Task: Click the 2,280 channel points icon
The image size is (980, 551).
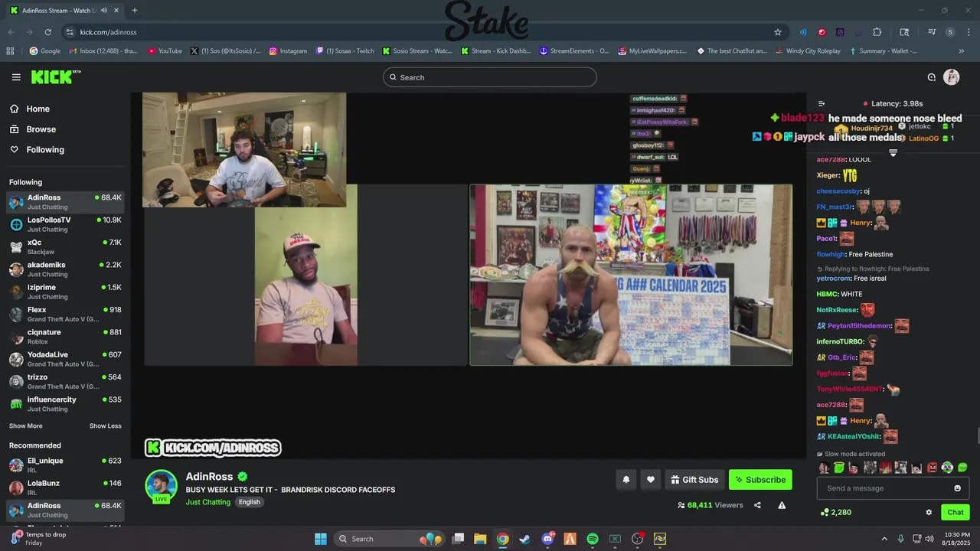Action: 824,512
